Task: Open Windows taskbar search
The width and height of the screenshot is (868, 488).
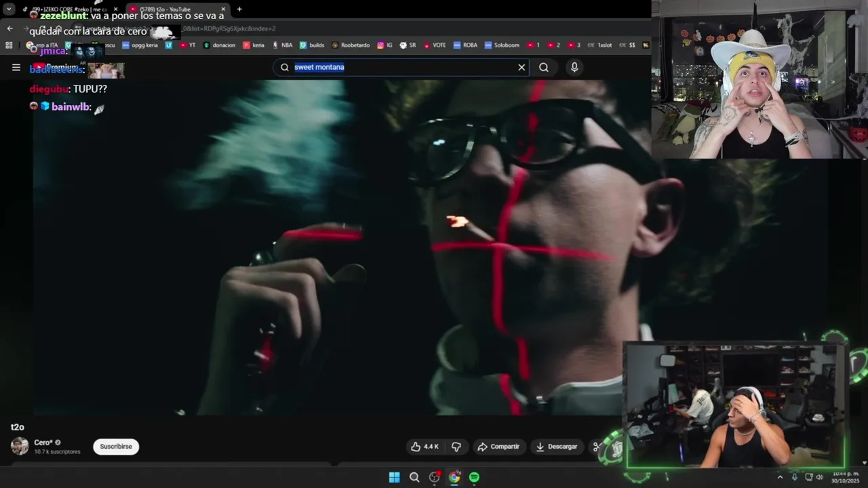Action: [414, 477]
